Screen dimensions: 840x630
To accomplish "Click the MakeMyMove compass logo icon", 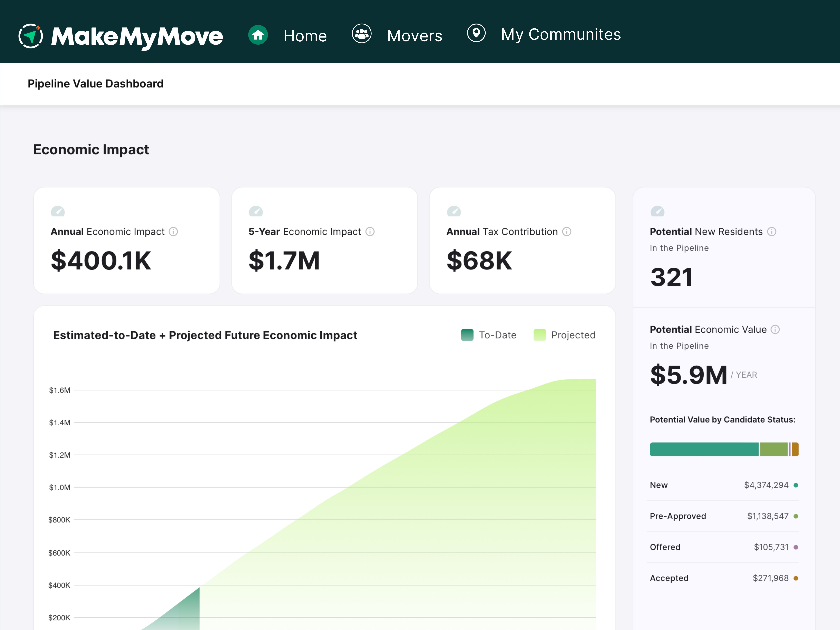I will (30, 36).
